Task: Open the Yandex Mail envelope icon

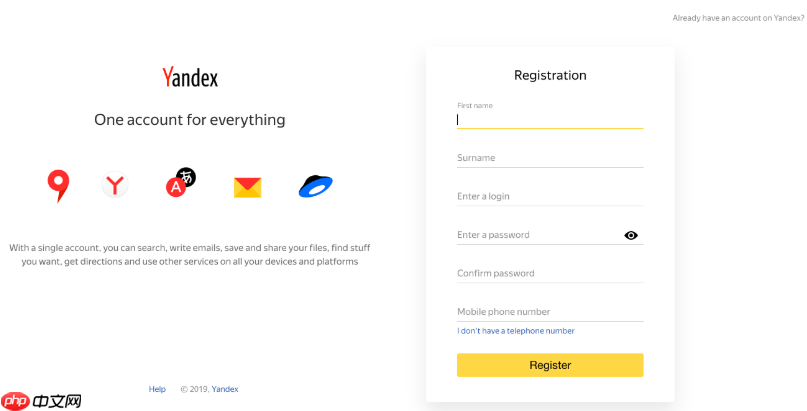Action: [x=247, y=187]
